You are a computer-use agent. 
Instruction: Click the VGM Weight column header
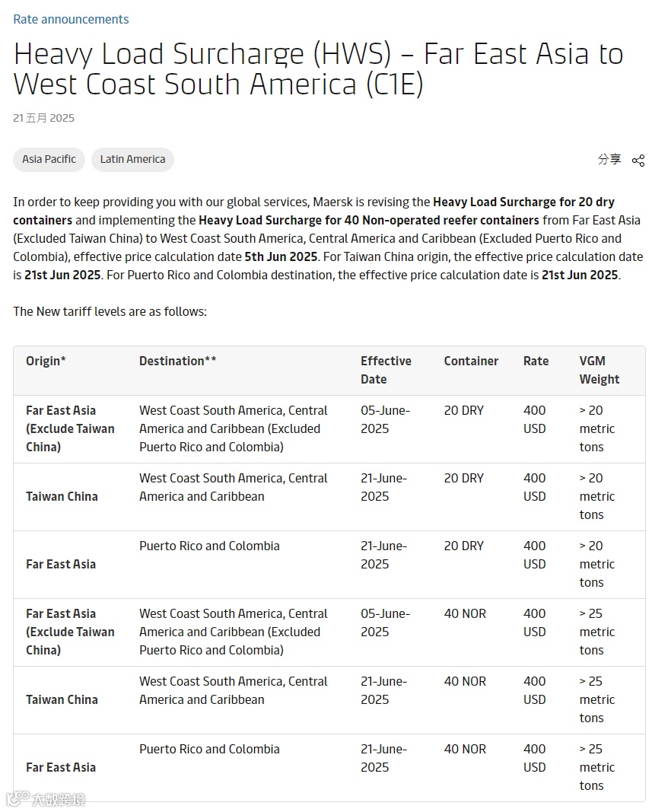600,371
